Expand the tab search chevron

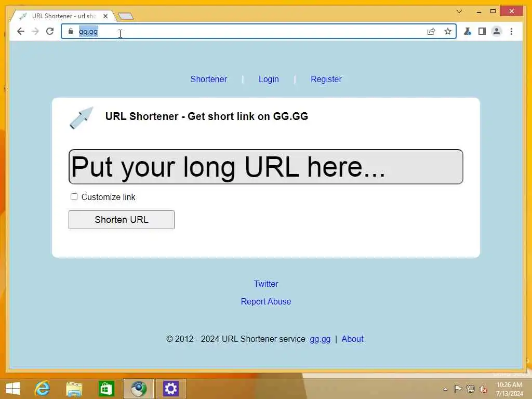(459, 11)
